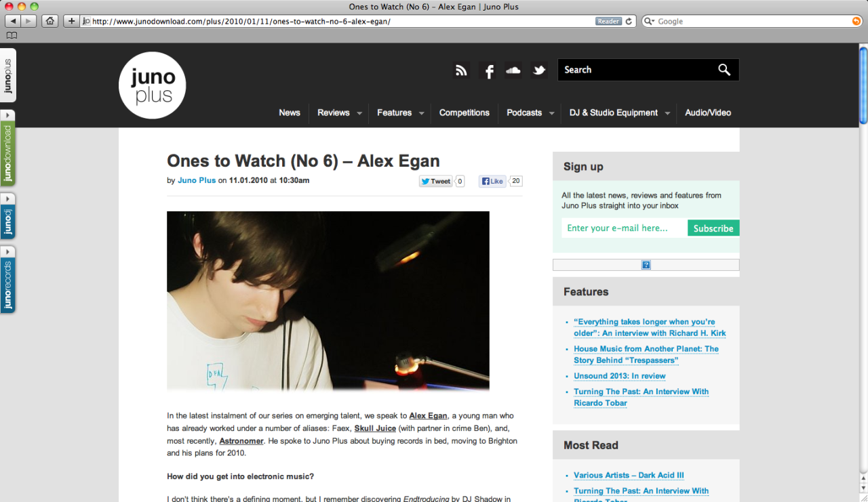Expand the Podcasts dropdown arrow
Image resolution: width=868 pixels, height=502 pixels.
click(551, 113)
